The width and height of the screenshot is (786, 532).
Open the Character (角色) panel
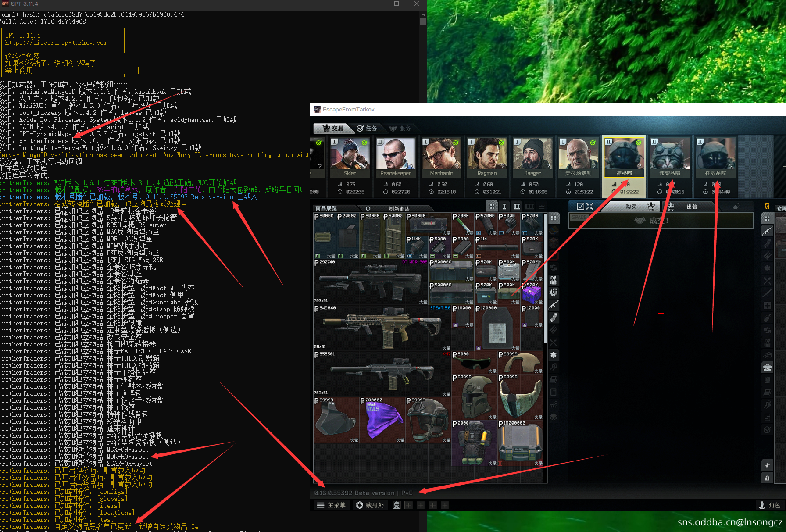coord(770,505)
